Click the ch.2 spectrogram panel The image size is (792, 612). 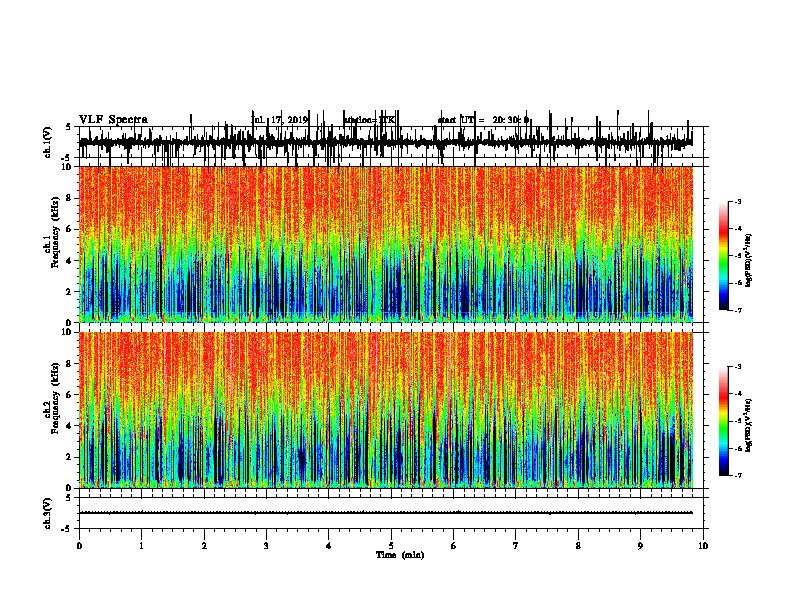pos(386,410)
